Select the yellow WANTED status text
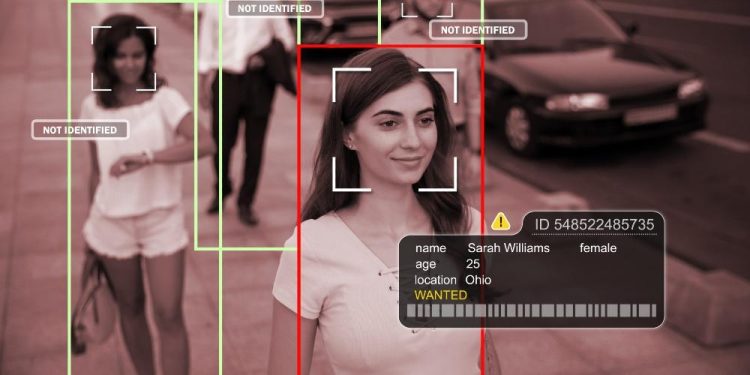This screenshot has height=375, width=750. [441, 295]
